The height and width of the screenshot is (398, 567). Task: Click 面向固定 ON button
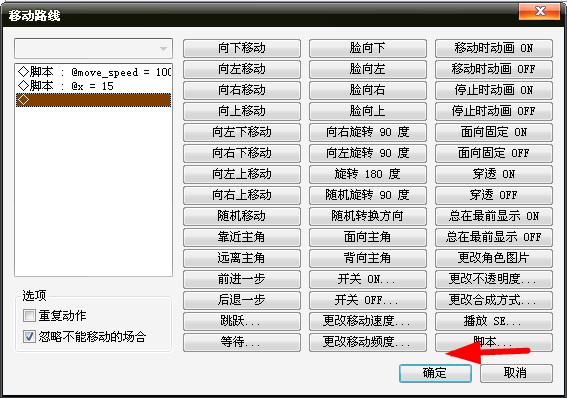(494, 132)
